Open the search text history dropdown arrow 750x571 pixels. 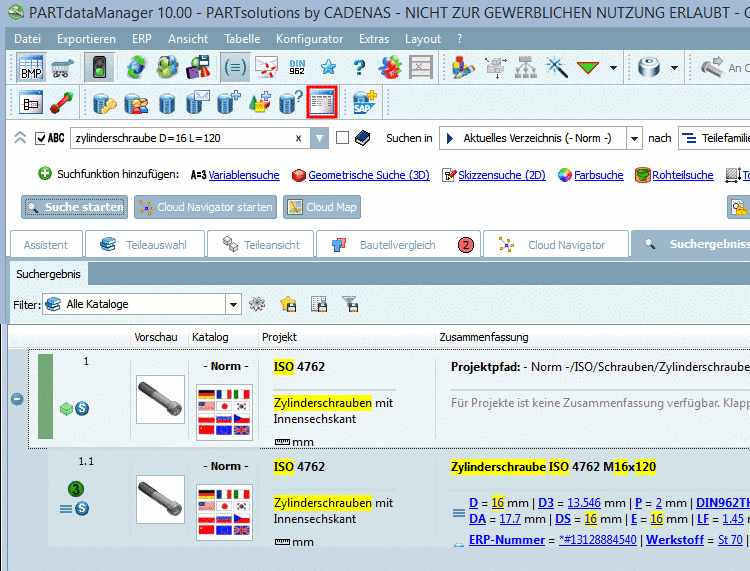(x=319, y=138)
